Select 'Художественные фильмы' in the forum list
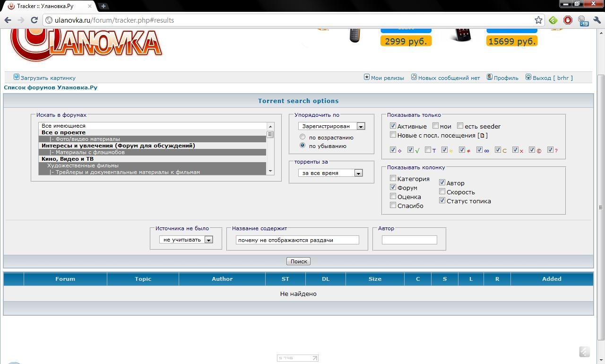 83,165
